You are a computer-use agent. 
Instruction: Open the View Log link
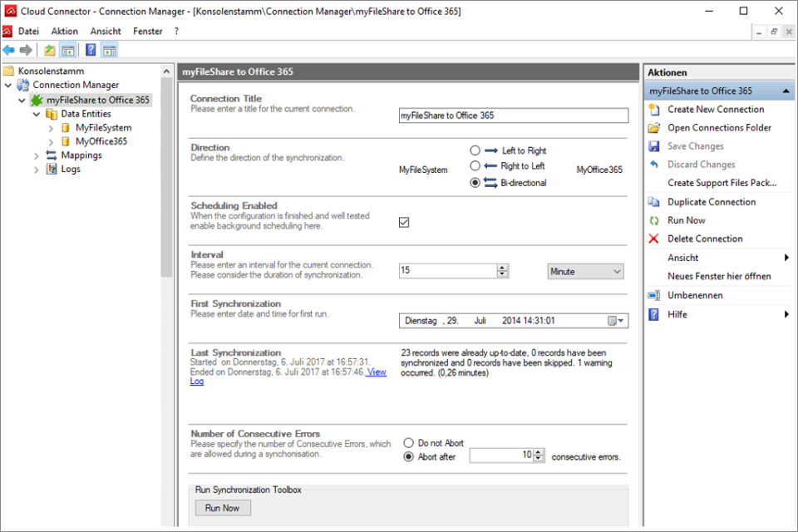pyautogui.click(x=375, y=372)
